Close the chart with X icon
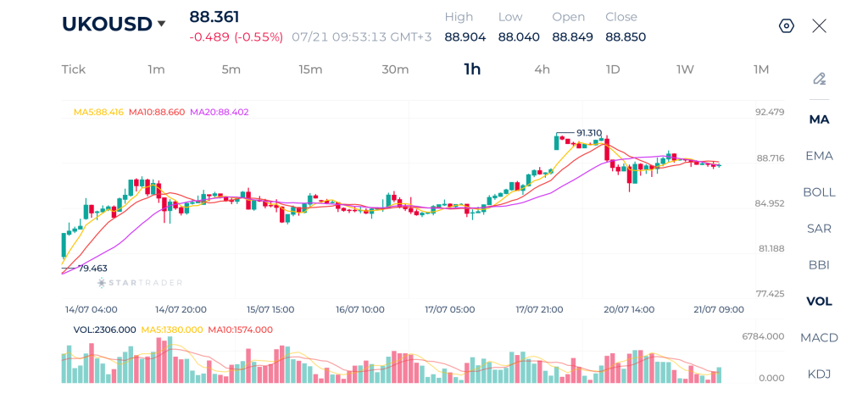The width and height of the screenshot is (868, 399). pos(820,26)
